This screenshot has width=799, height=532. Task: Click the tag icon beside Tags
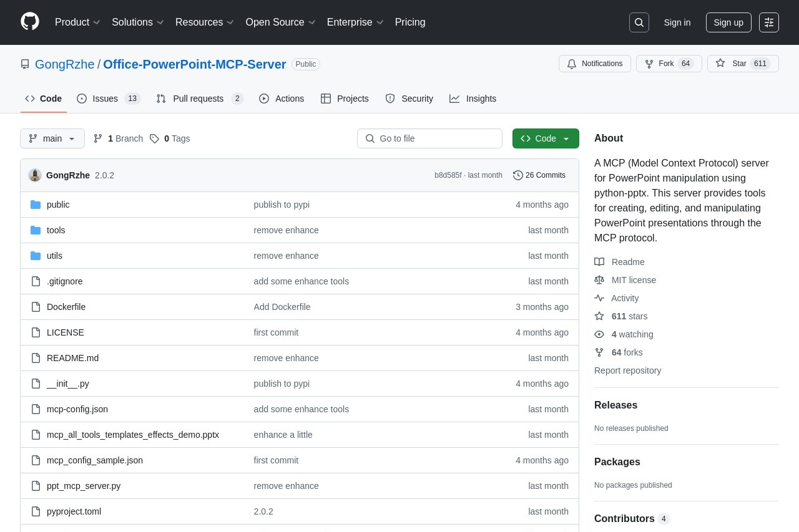pyautogui.click(x=154, y=138)
